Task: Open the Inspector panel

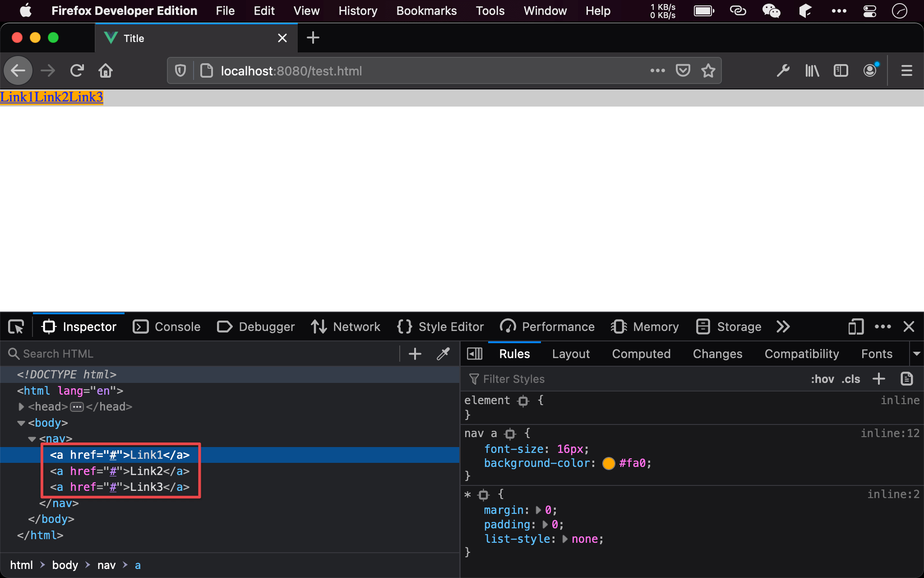Action: click(79, 326)
